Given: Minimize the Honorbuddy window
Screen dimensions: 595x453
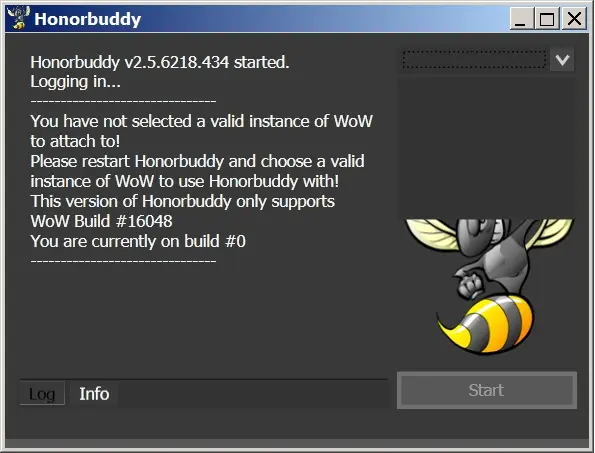Looking at the screenshot, I should click(521, 18).
